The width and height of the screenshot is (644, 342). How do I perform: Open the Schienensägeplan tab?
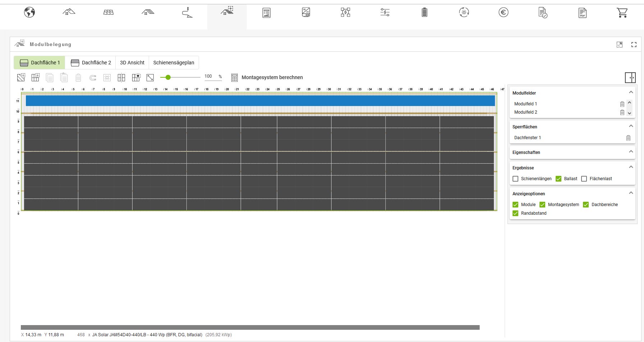pyautogui.click(x=173, y=63)
